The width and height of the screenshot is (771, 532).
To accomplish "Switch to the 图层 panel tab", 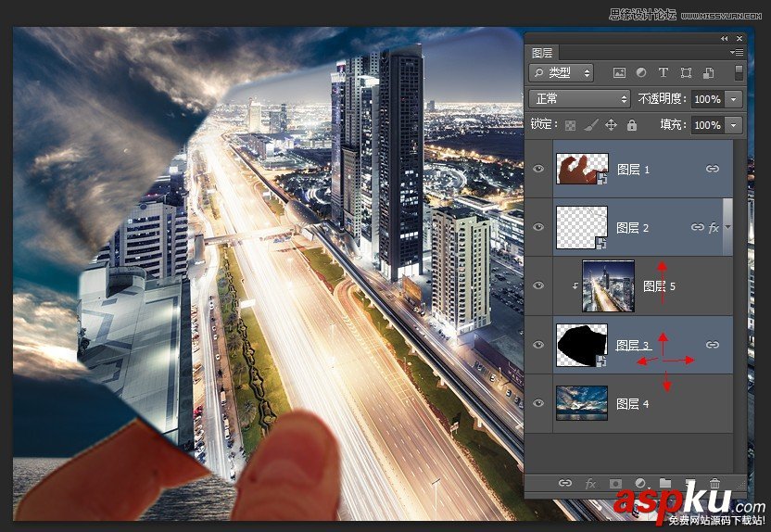I will point(542,53).
